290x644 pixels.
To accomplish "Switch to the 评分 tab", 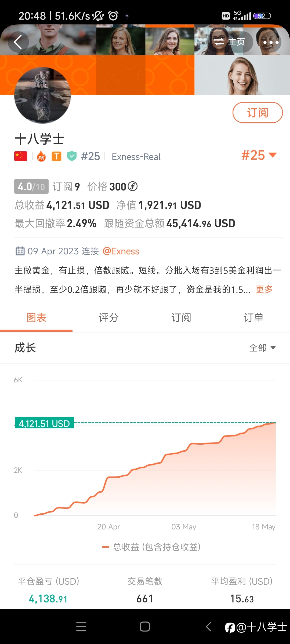I will click(x=109, y=318).
